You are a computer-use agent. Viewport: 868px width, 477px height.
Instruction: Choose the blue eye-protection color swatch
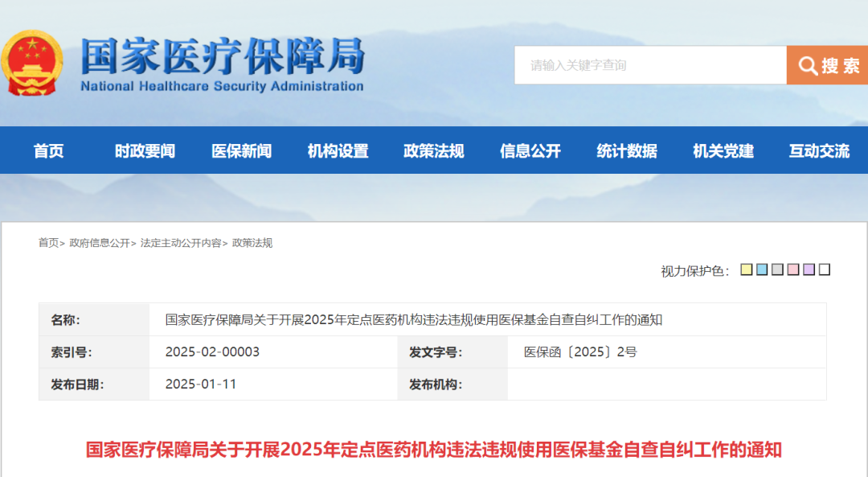762,270
